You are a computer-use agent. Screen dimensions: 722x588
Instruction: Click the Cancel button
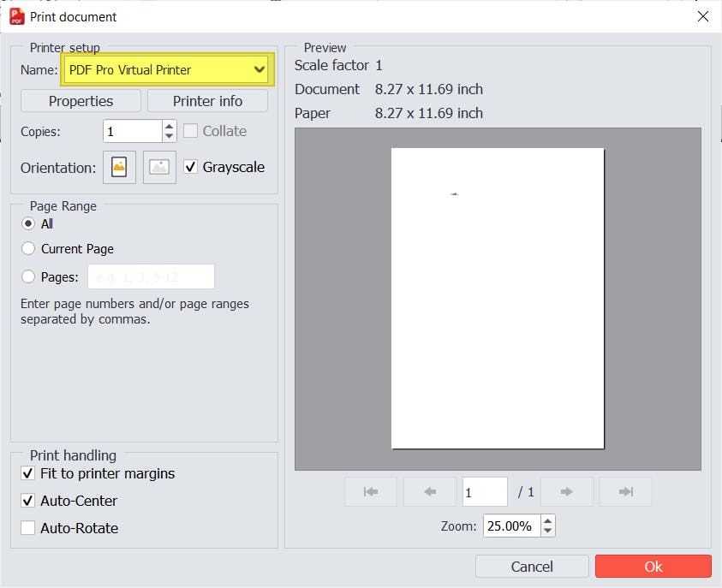point(531,566)
